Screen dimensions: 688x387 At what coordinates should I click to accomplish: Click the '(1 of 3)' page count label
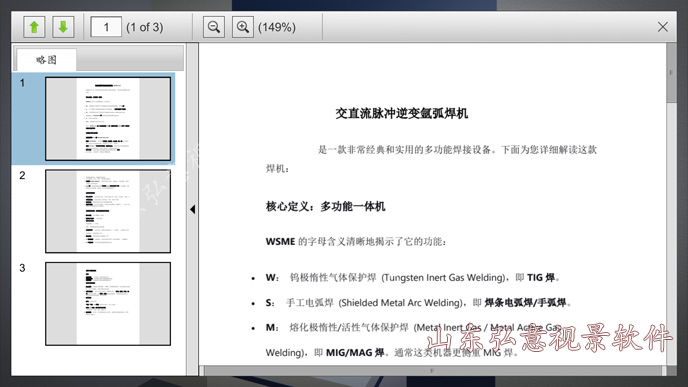point(144,27)
